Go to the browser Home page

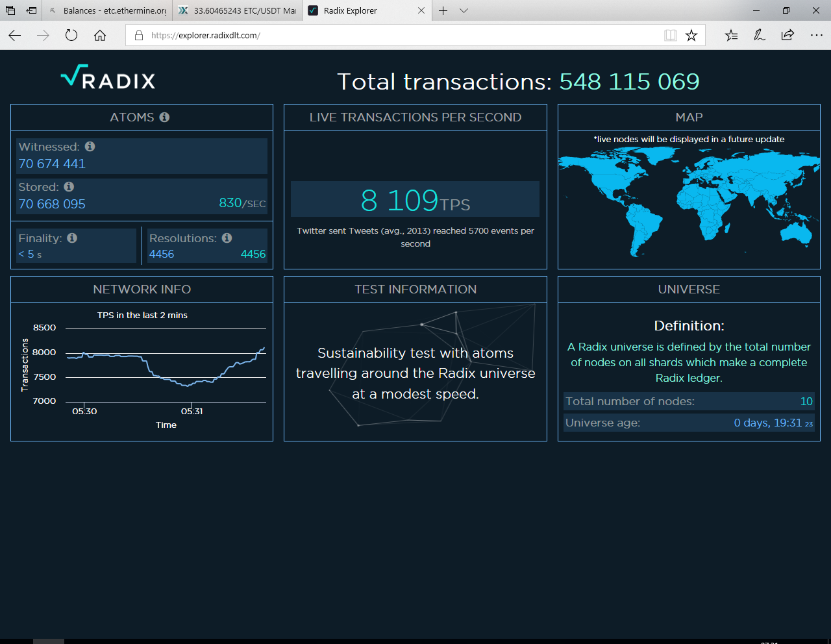[x=100, y=35]
